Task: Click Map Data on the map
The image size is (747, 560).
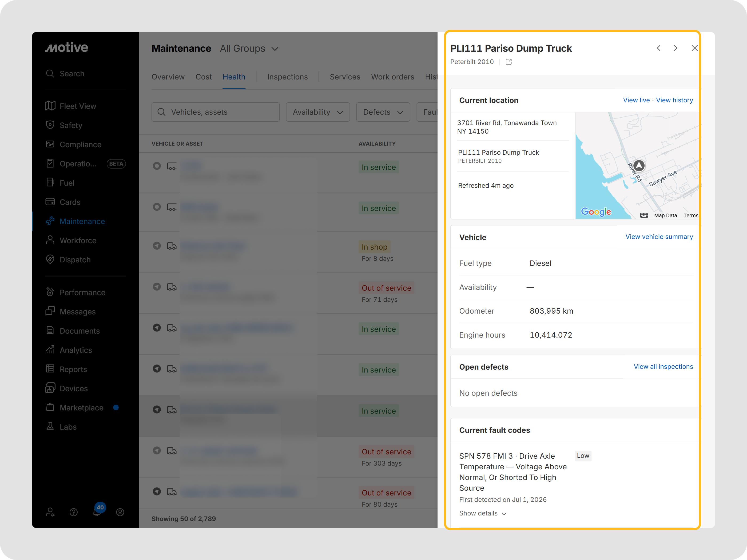Action: point(666,216)
